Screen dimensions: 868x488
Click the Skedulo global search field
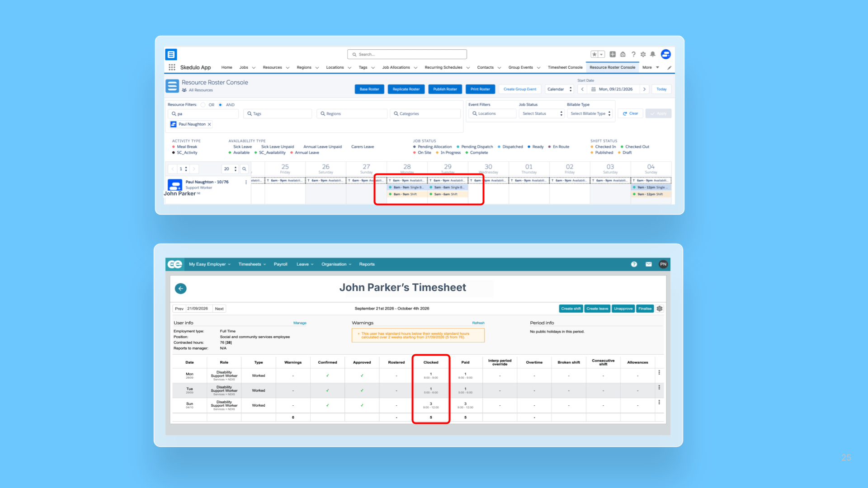click(x=407, y=54)
